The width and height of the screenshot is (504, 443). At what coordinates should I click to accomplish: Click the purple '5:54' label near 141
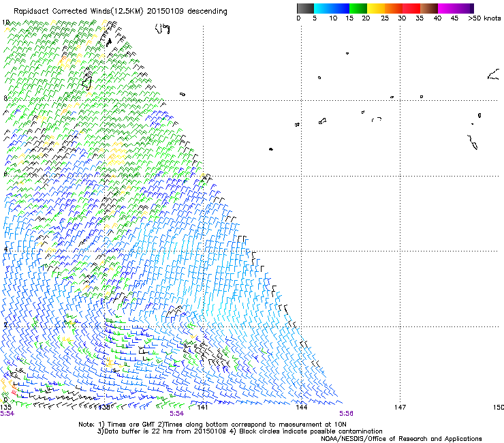click(177, 414)
